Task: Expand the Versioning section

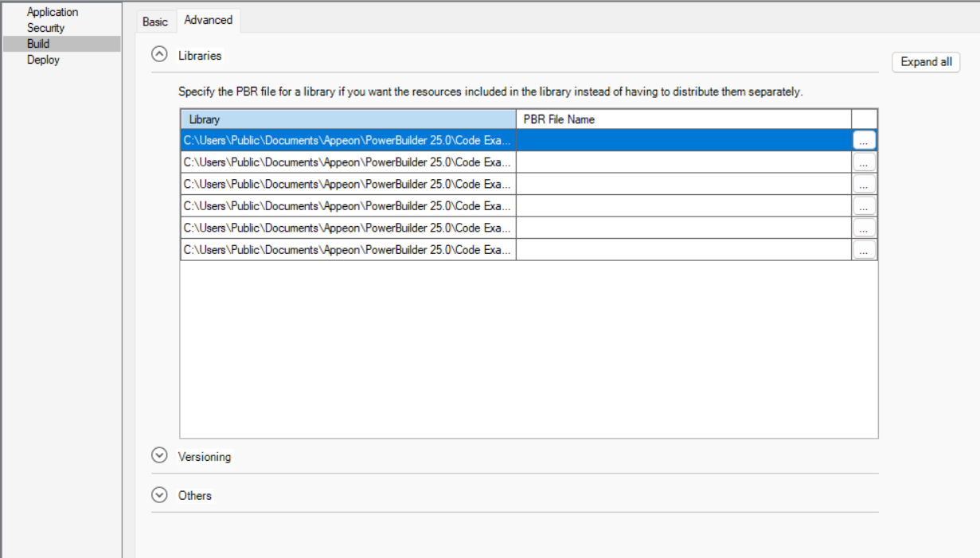Action: [160, 456]
